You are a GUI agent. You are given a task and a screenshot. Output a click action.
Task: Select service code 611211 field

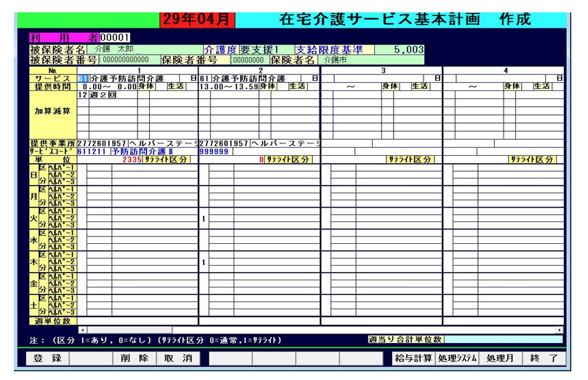click(92, 151)
